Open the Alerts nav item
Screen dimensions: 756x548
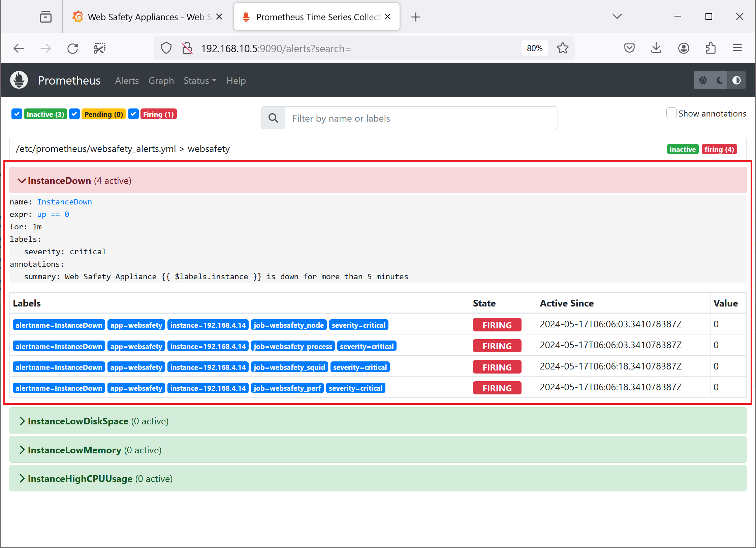pos(127,80)
